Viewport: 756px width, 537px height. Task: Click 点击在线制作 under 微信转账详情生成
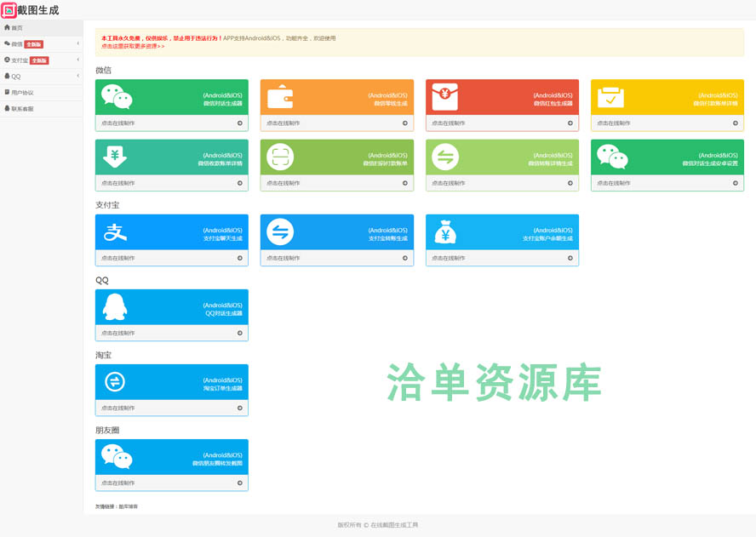click(449, 183)
